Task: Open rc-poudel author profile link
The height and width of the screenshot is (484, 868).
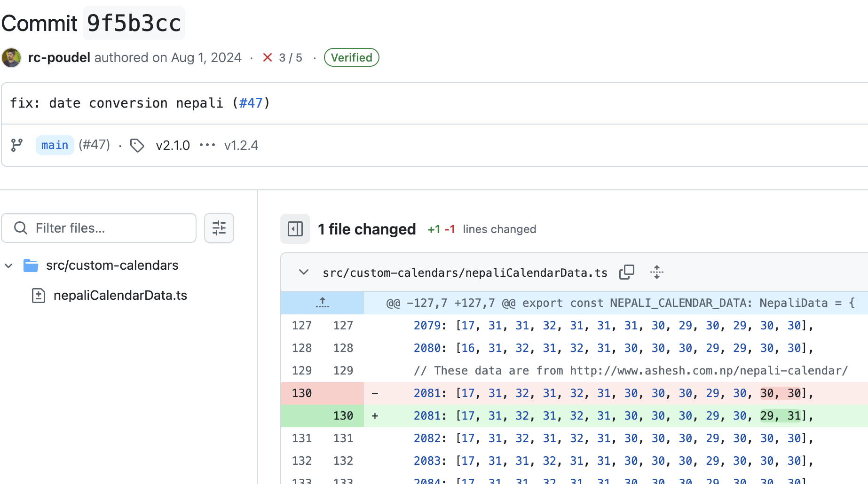Action: pos(59,57)
